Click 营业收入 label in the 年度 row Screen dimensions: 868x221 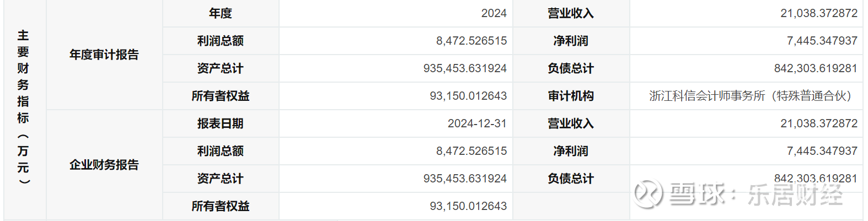tap(571, 13)
